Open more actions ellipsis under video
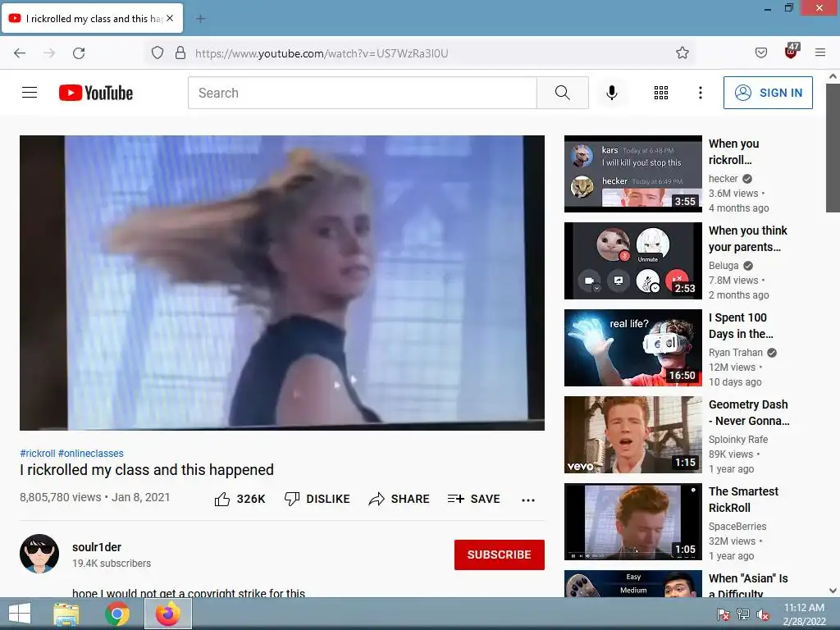Viewport: 840px width, 630px height. coord(528,500)
